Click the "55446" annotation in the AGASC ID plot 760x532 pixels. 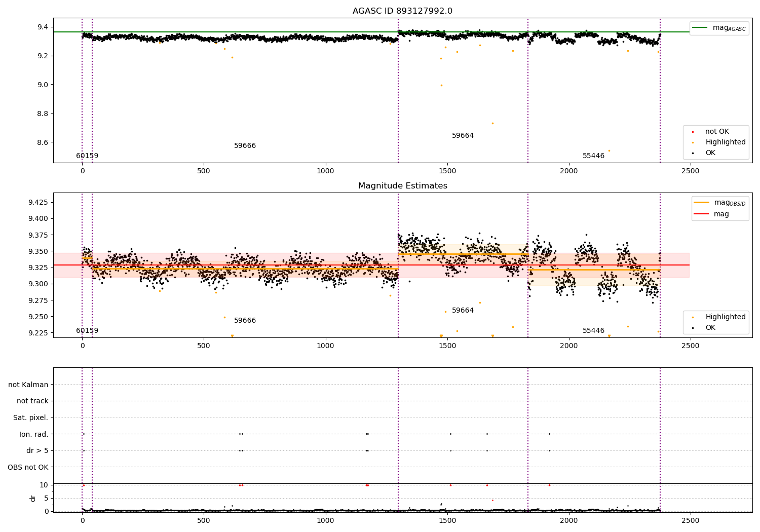(x=593, y=156)
